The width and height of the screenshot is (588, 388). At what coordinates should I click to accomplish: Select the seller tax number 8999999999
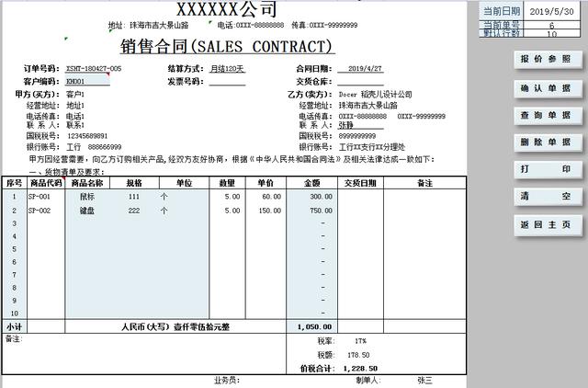[357, 136]
